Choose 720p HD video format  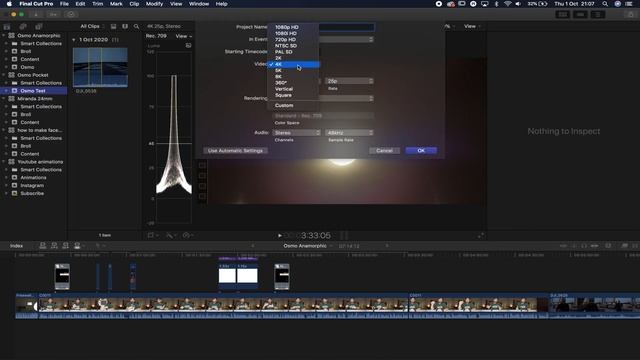(293, 40)
